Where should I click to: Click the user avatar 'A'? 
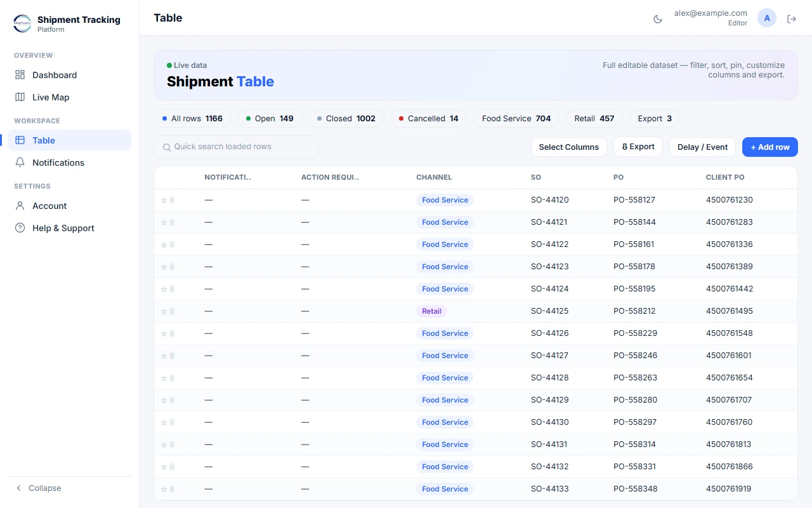767,18
